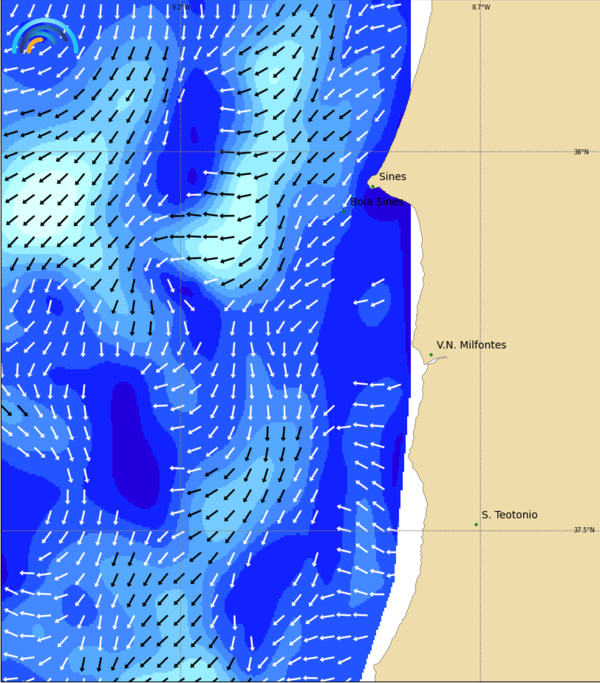Click the 38°N latitude label
This screenshot has height=683, width=600.
tap(581, 152)
